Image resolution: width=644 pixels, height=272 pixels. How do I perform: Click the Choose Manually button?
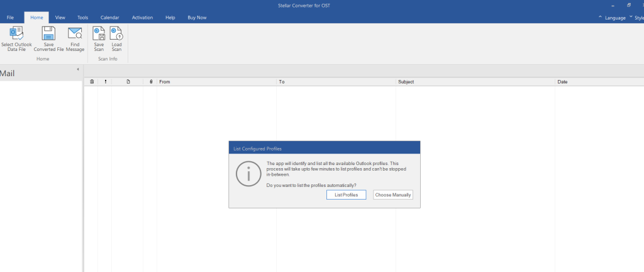393,195
